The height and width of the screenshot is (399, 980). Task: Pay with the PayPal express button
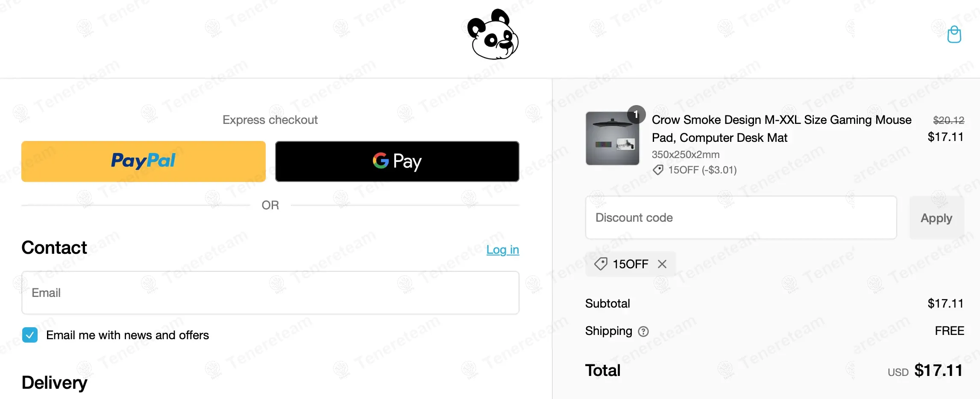tap(144, 161)
